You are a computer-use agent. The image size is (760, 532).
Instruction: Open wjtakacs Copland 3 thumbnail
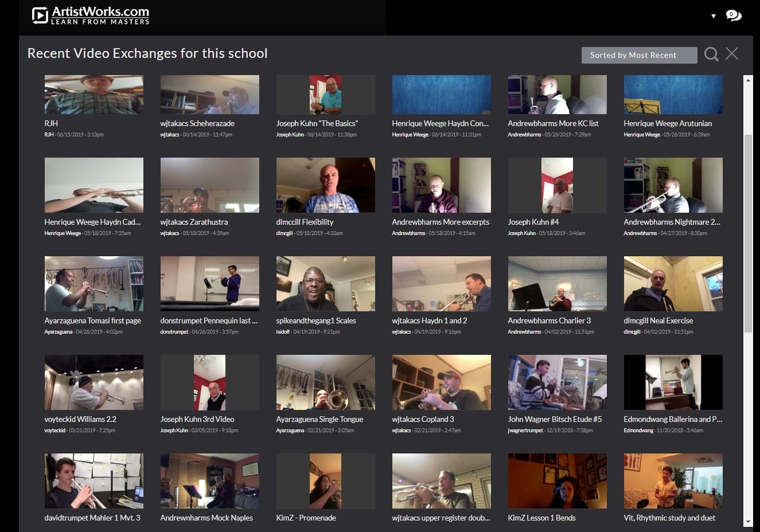(442, 382)
